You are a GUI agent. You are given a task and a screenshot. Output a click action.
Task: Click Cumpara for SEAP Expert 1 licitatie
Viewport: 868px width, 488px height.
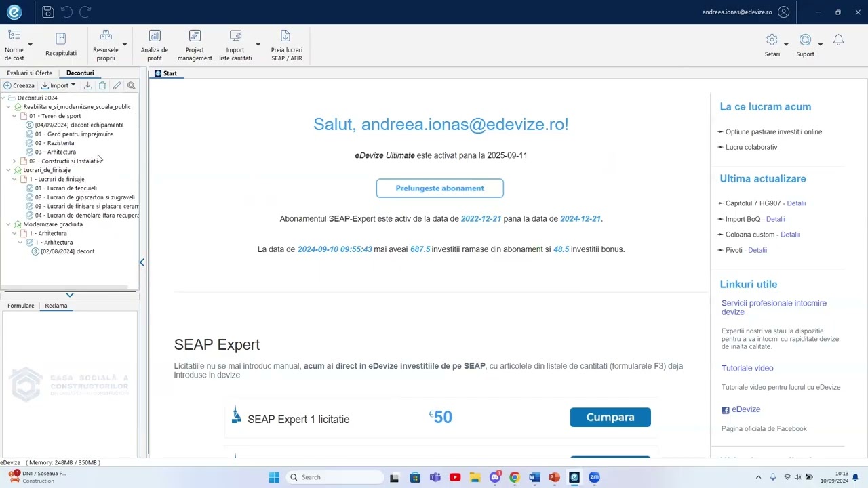610,418
